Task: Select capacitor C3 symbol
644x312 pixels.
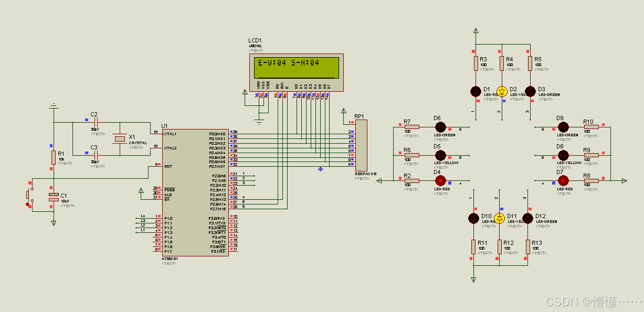Action: pyautogui.click(x=96, y=155)
